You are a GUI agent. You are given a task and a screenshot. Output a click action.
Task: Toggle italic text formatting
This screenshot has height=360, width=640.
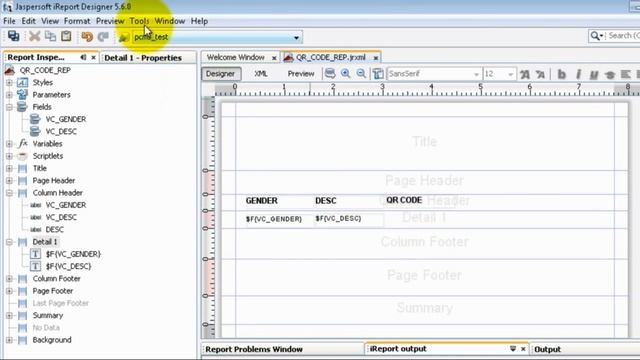point(578,74)
